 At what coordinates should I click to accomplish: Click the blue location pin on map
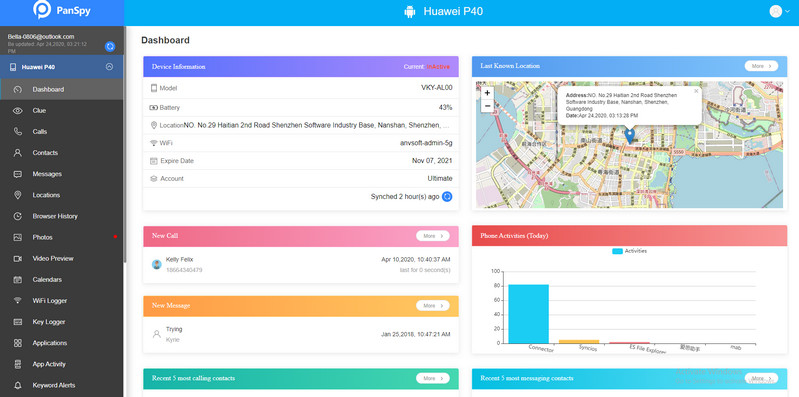(x=630, y=136)
